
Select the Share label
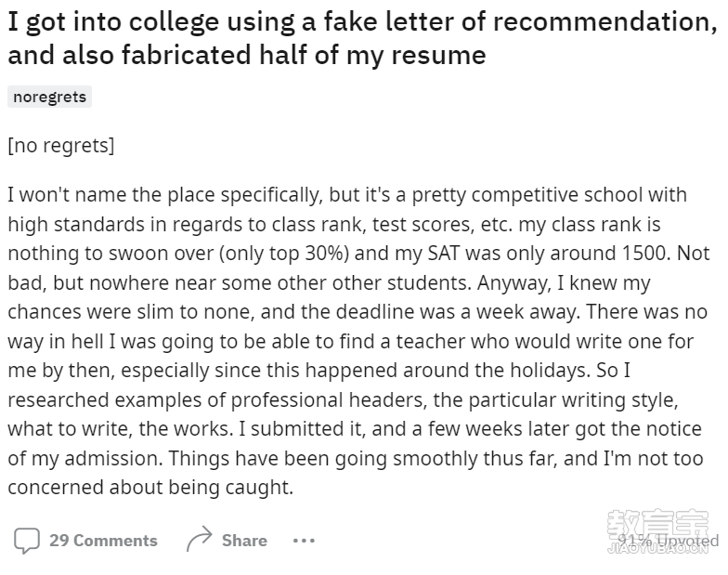244,541
